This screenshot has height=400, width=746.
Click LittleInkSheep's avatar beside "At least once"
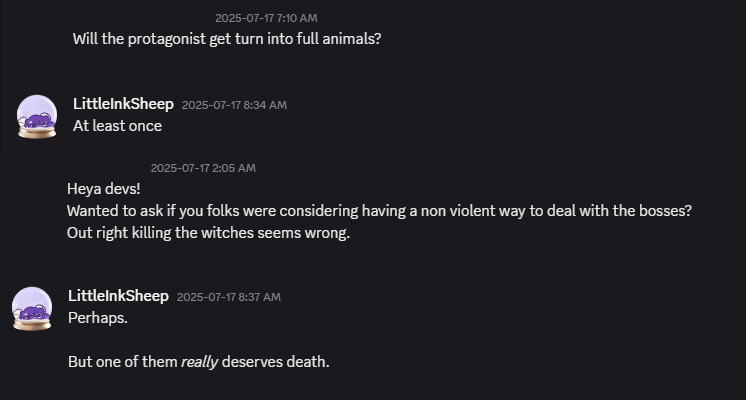click(37, 116)
